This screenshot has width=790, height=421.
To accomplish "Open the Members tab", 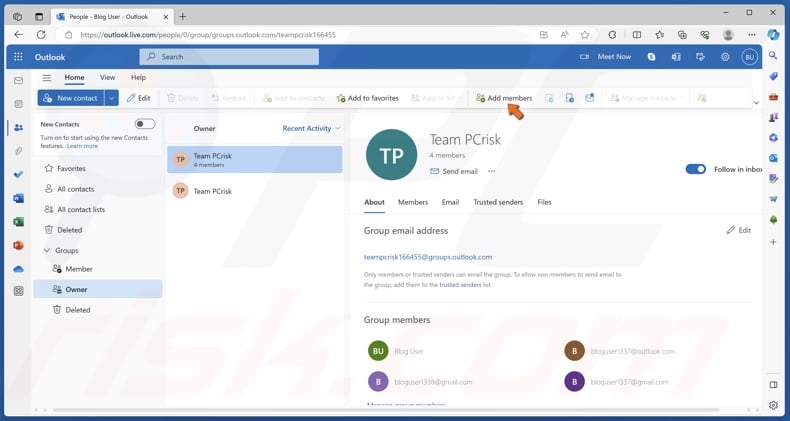I will coord(413,202).
